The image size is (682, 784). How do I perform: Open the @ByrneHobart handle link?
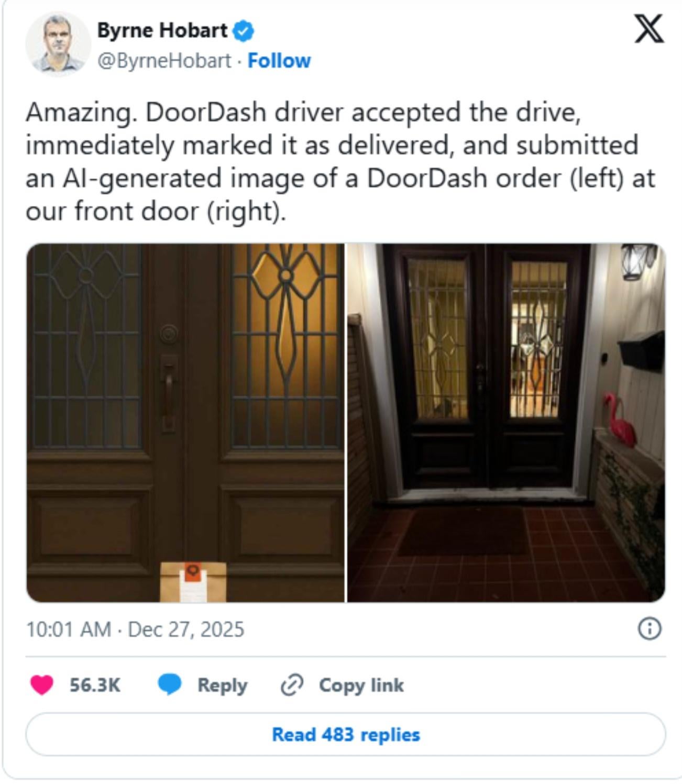164,61
